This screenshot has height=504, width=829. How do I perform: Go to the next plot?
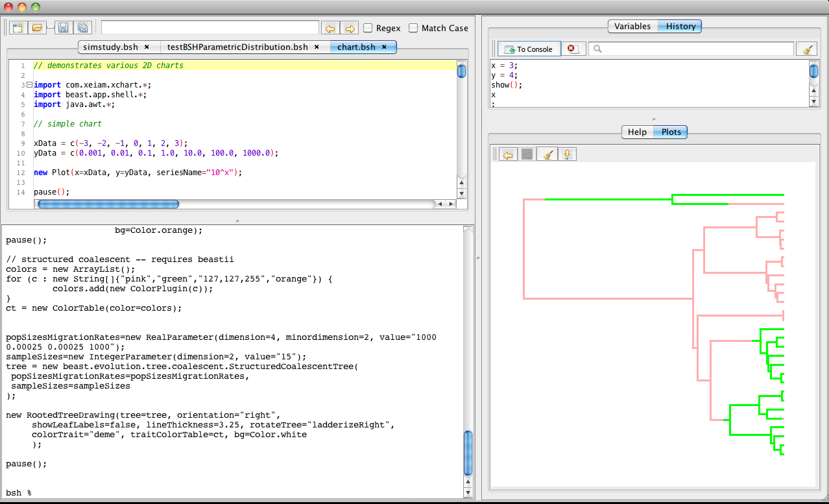tap(527, 154)
